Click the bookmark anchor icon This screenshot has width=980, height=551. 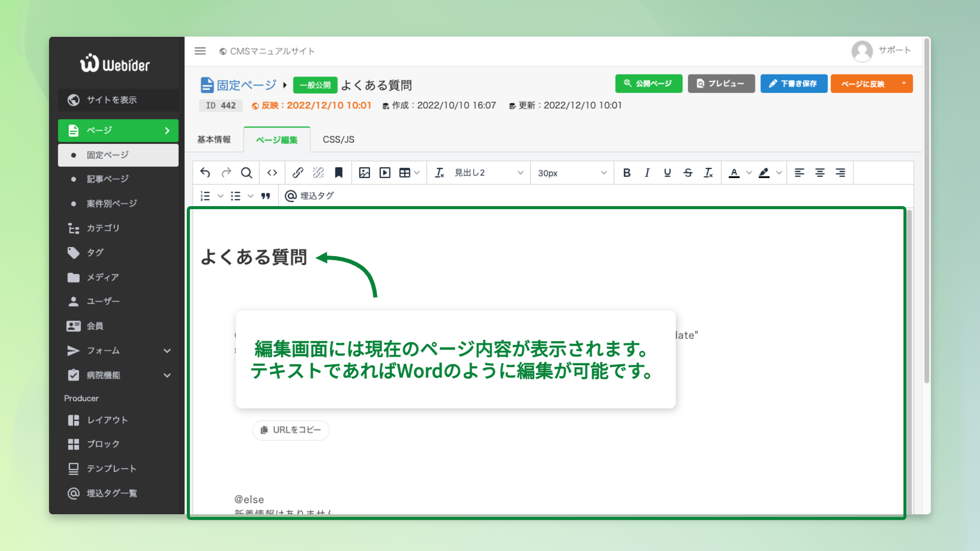coord(338,173)
